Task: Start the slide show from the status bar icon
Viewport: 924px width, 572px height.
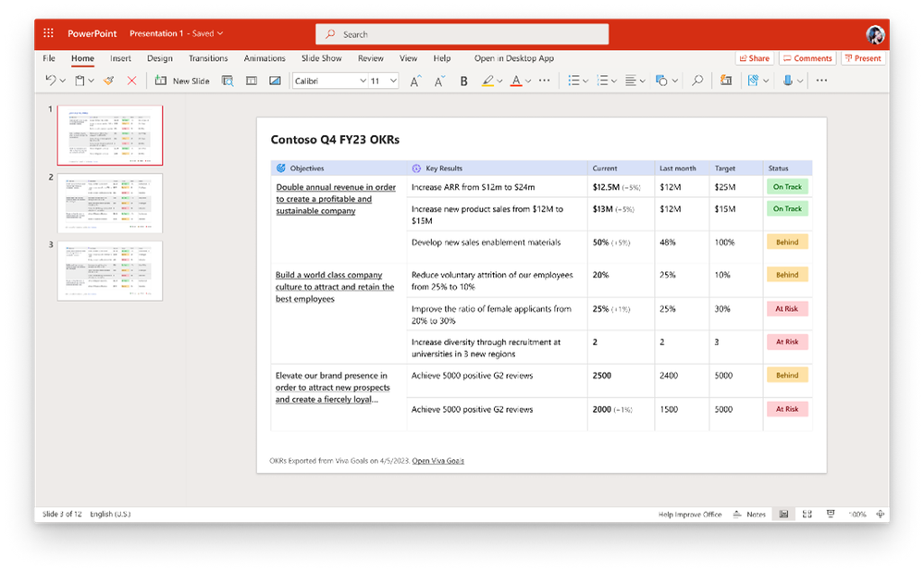Action: [x=831, y=515]
